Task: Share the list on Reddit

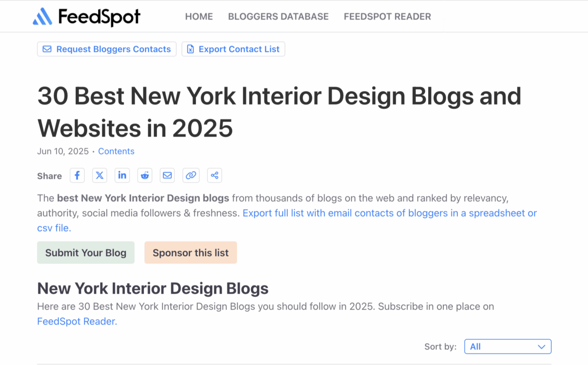Action: click(x=145, y=176)
